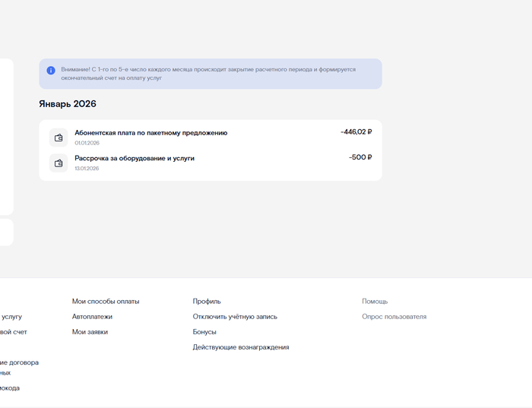Navigate to Профиль in the footer

click(x=207, y=302)
